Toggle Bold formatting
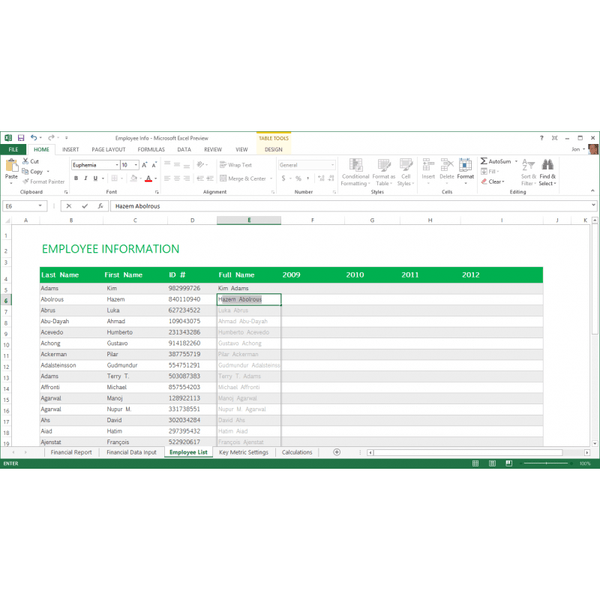The height and width of the screenshot is (600, 600). [x=76, y=179]
